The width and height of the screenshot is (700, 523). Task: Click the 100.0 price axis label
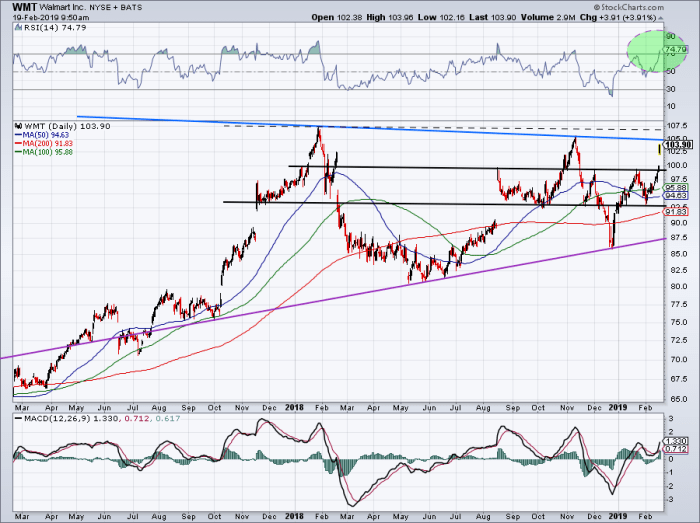(676, 166)
